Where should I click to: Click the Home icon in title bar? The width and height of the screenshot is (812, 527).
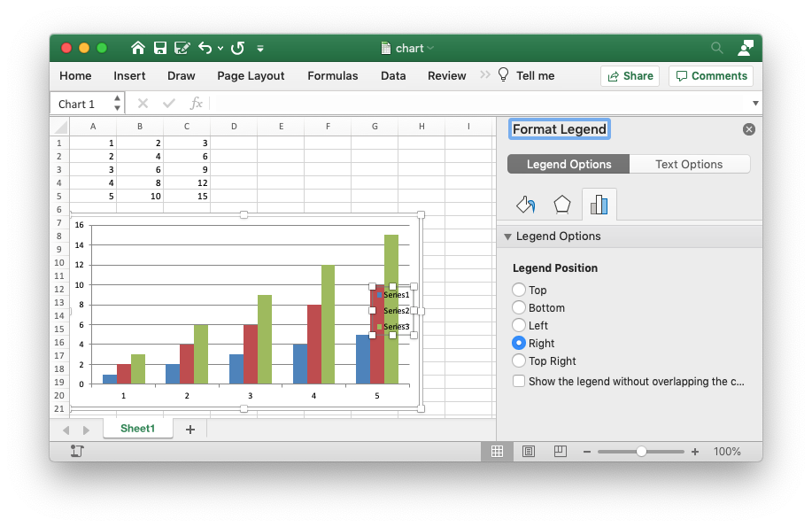coord(138,48)
